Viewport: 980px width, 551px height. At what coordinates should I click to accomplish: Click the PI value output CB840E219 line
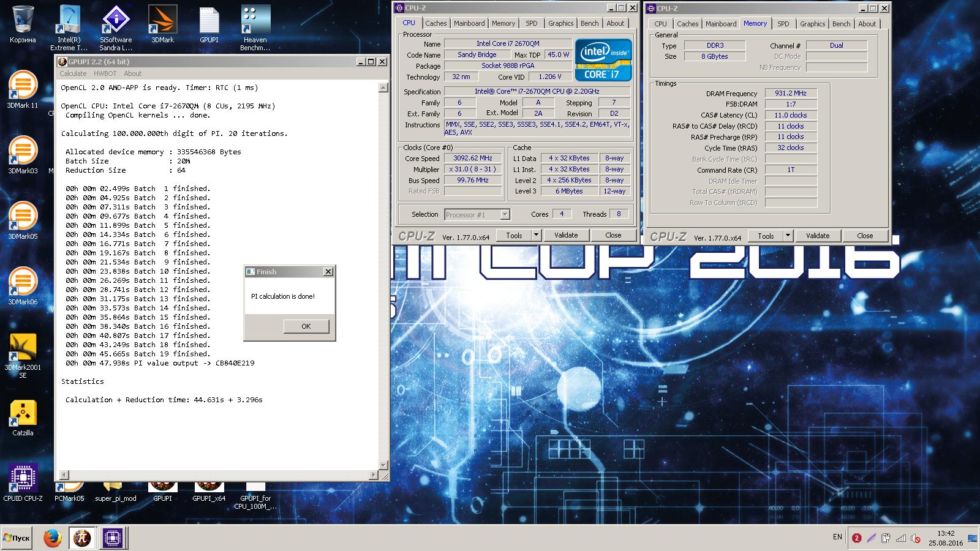coord(160,363)
